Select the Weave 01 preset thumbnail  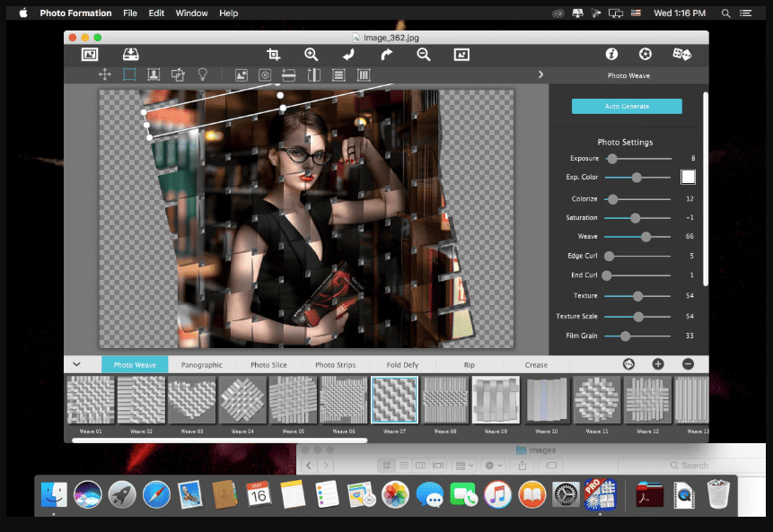[x=91, y=400]
